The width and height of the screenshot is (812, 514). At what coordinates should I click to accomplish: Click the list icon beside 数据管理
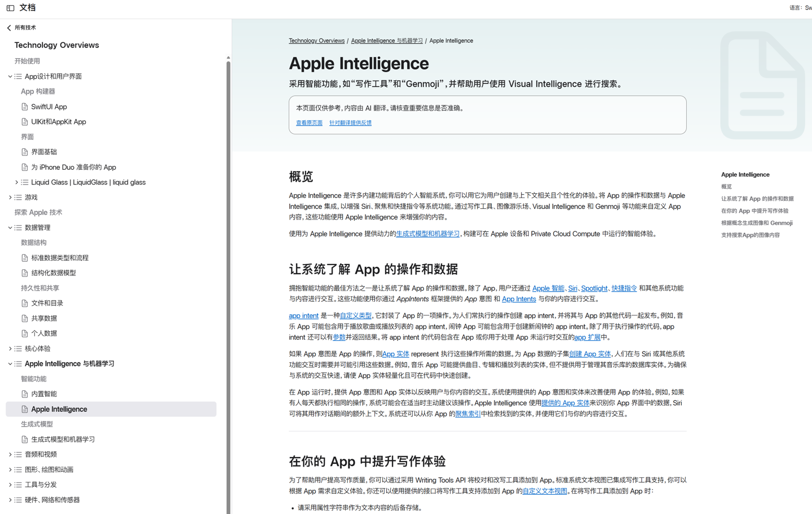(19, 227)
